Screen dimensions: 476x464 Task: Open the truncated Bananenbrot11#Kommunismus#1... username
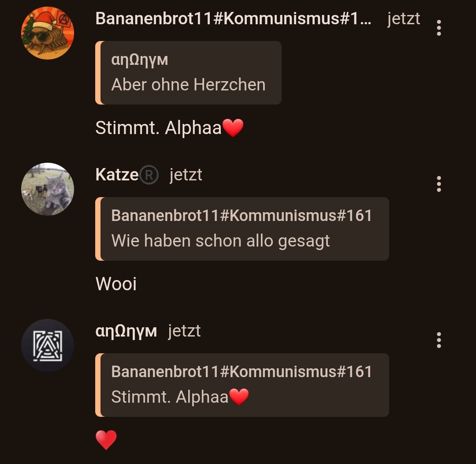pos(233,19)
